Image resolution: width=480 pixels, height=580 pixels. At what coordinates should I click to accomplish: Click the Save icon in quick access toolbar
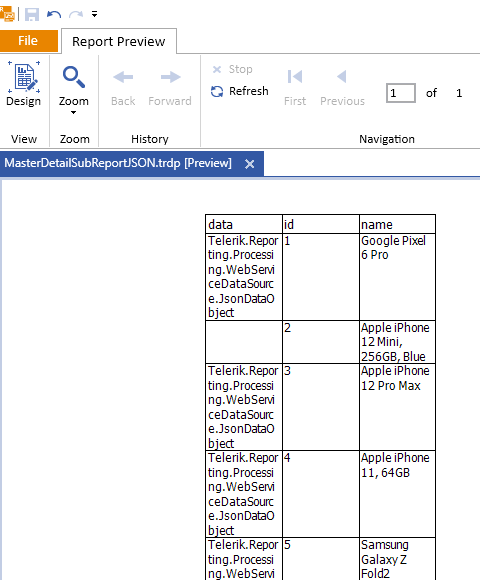click(32, 14)
